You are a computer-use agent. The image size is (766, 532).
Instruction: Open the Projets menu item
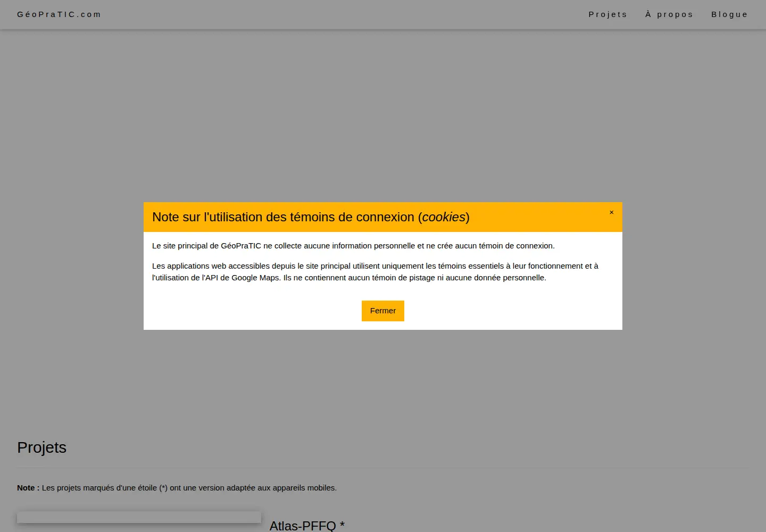click(x=608, y=14)
